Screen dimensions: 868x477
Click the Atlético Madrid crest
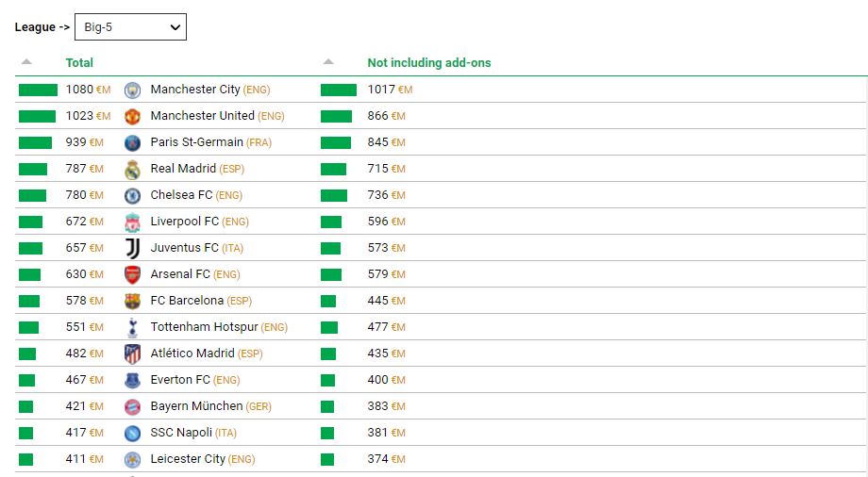[x=132, y=354]
